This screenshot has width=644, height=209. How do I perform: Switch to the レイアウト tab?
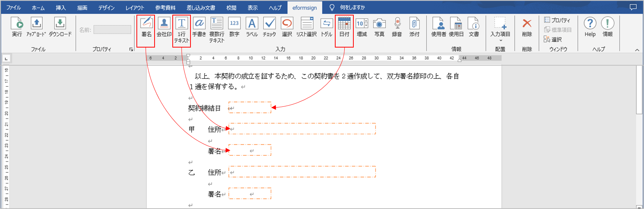point(135,8)
